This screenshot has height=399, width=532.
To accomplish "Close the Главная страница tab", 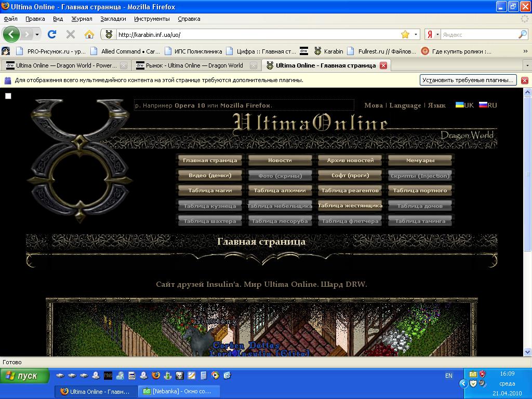I will [383, 65].
